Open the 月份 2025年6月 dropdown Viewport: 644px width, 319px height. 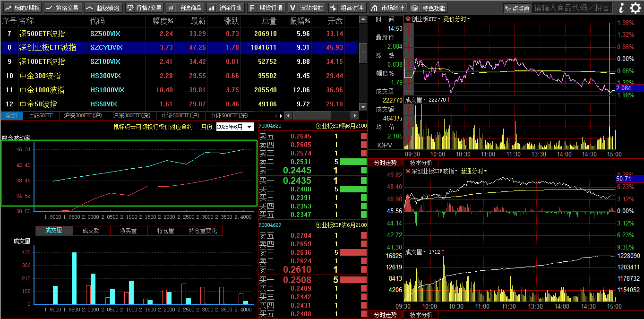(235, 127)
